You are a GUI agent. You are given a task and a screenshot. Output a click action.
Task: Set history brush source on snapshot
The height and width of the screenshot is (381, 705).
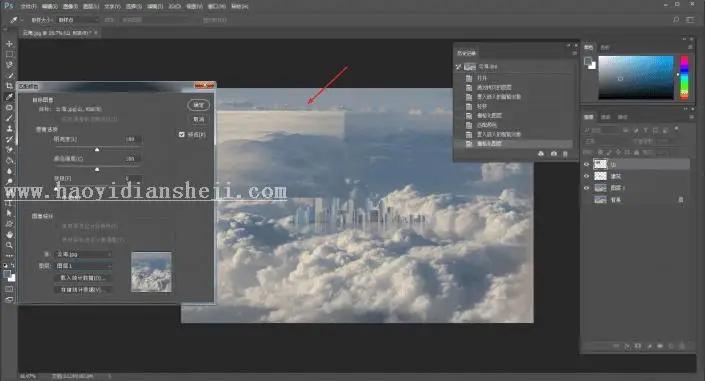click(x=458, y=67)
